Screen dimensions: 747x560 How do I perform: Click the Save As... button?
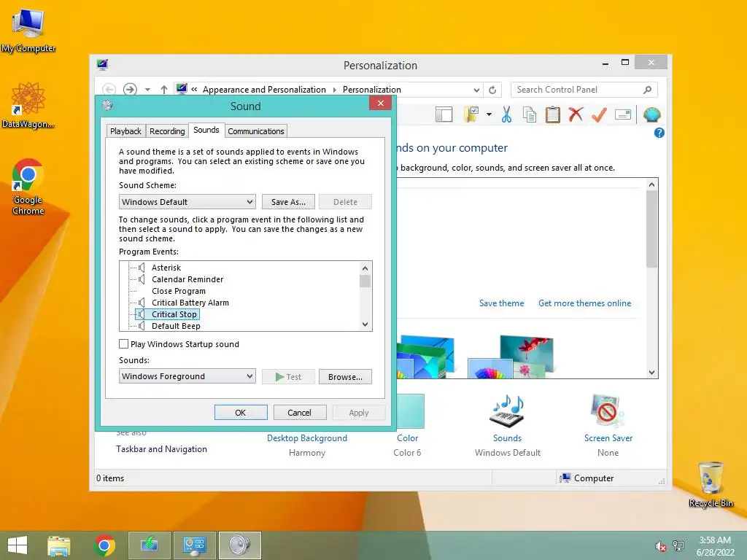tap(288, 202)
